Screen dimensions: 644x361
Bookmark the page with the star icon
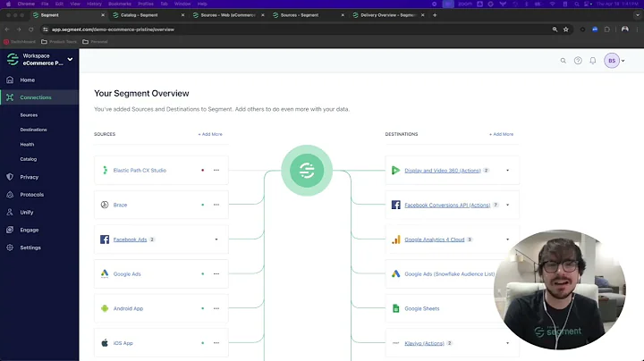click(x=566, y=29)
